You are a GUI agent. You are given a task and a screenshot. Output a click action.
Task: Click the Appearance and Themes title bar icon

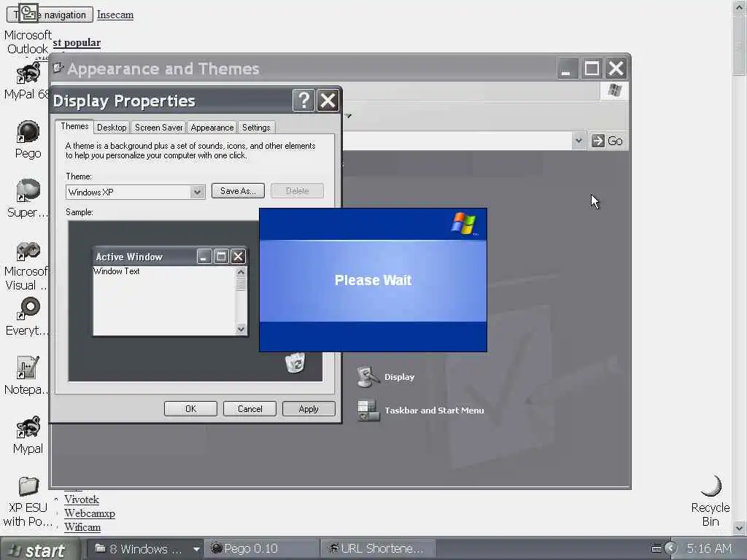[x=58, y=68]
